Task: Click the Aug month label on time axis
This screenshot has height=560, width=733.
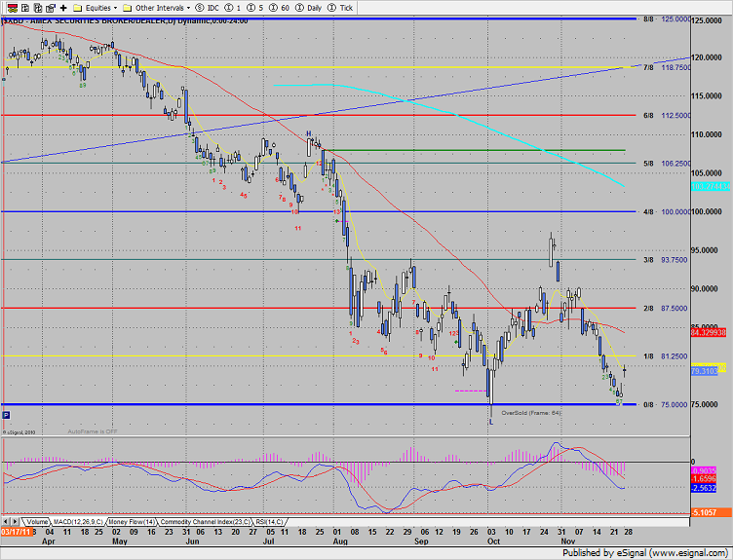Action: click(340, 541)
